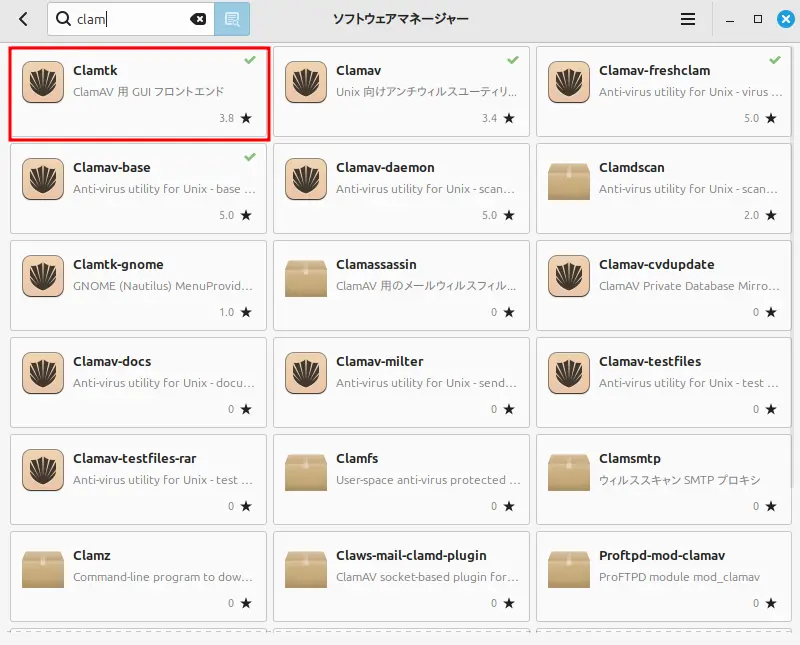
Task: Minimize the software manager window
Action: point(730,19)
